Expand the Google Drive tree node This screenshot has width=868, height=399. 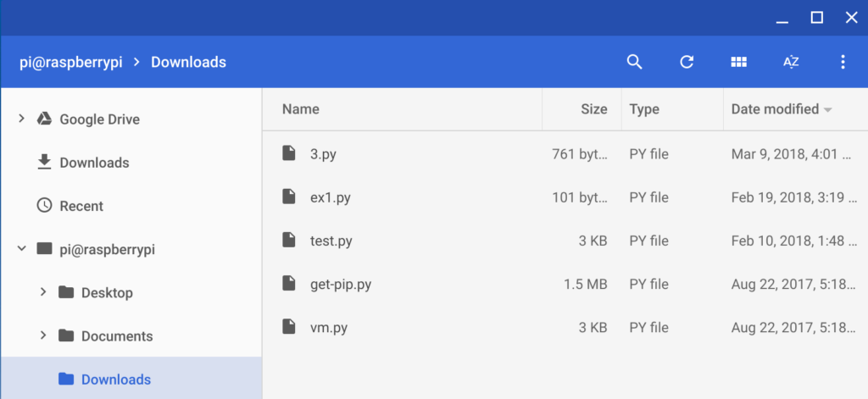tap(21, 119)
